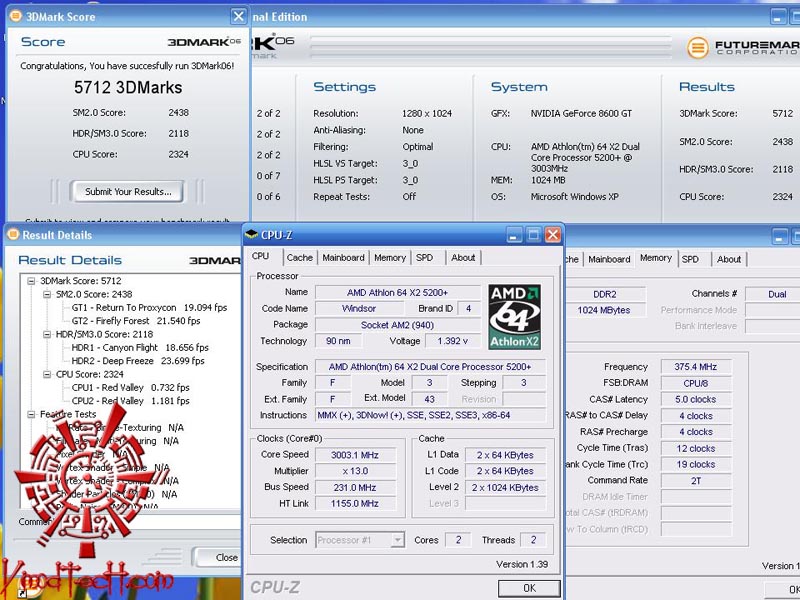Collapse the 3DMark Score: 5712 tree node
The image size is (800, 600).
pos(31,281)
